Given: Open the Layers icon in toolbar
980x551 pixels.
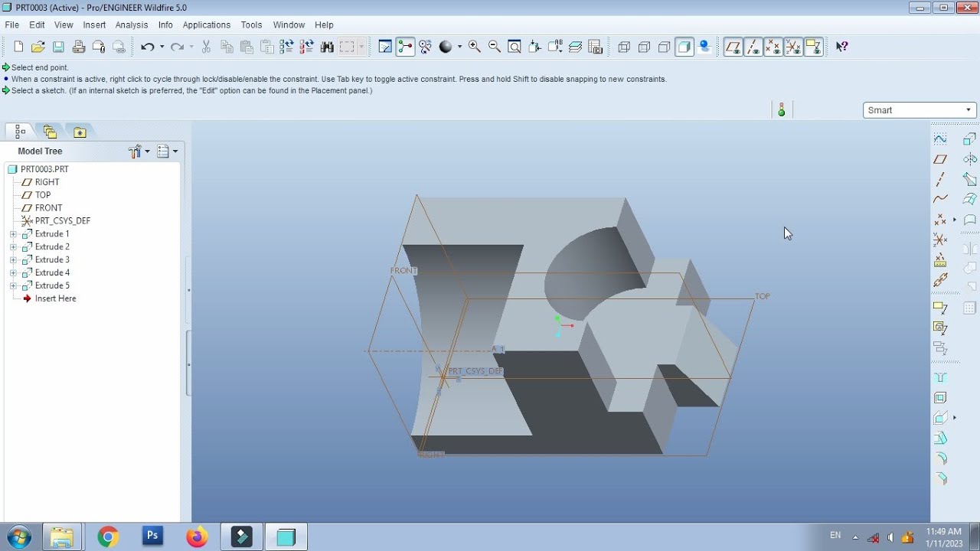Looking at the screenshot, I should pyautogui.click(x=575, y=47).
